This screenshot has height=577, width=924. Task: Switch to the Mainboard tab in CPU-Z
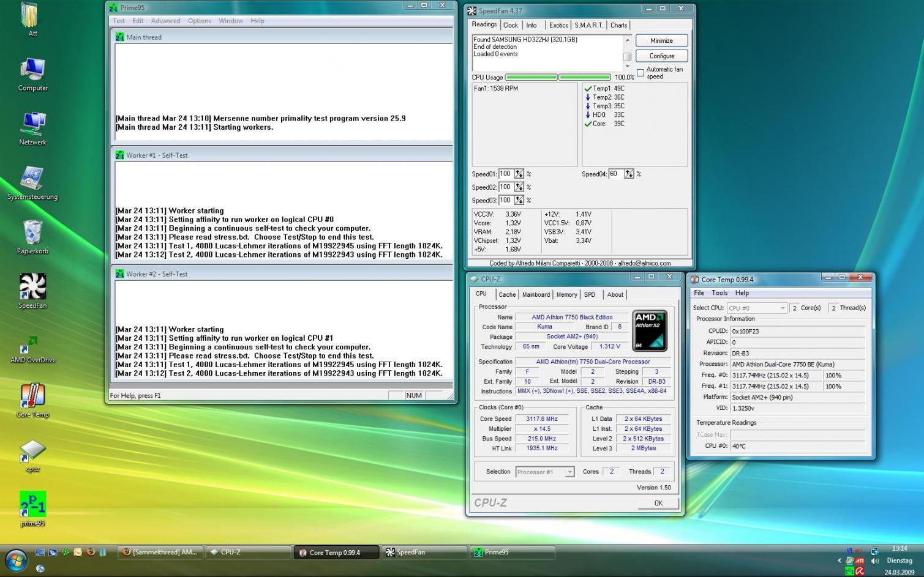(536, 294)
